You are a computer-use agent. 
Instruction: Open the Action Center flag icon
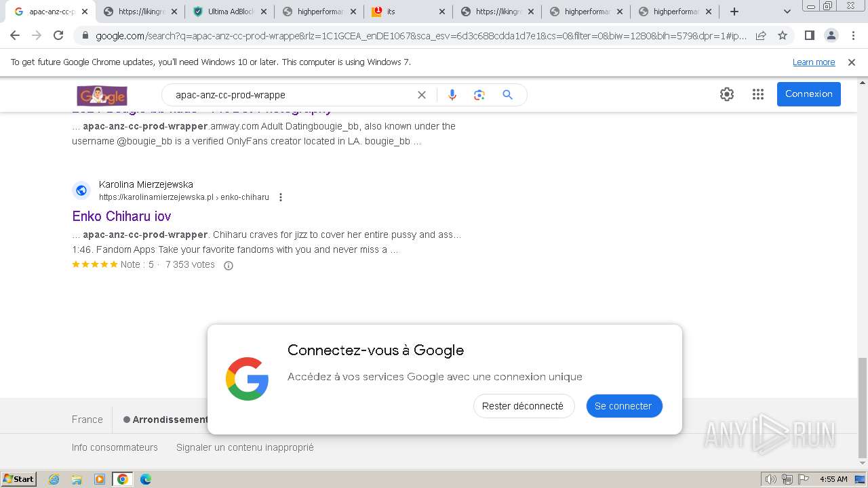(x=804, y=479)
